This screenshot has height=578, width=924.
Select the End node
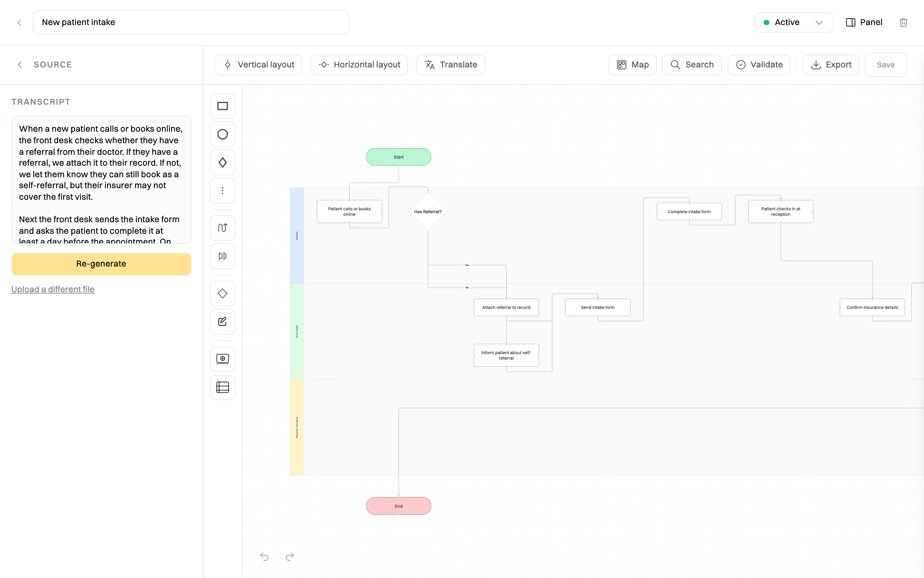[x=398, y=506]
